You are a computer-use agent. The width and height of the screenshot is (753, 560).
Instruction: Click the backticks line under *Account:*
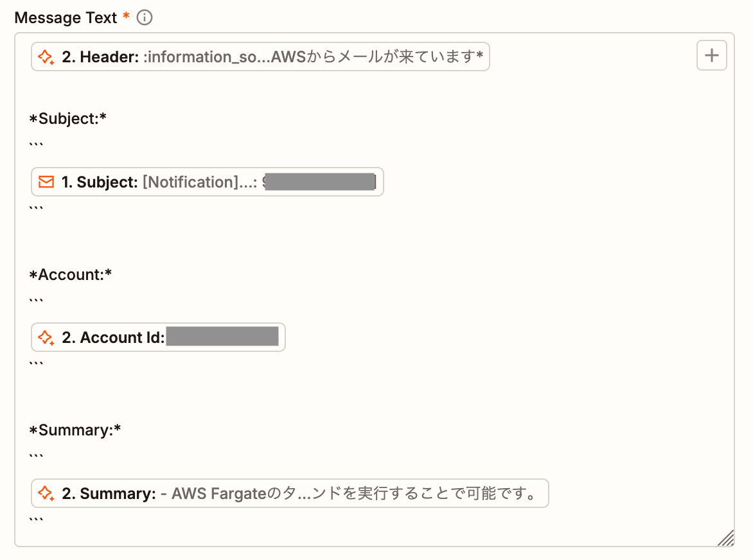37,297
